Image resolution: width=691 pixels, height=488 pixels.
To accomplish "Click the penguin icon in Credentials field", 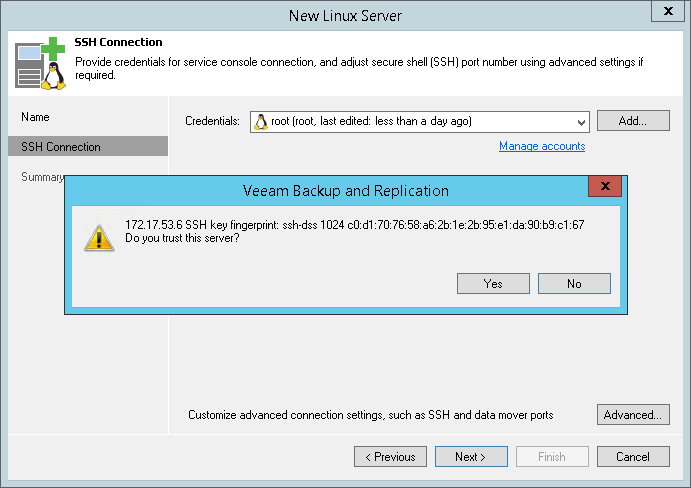I will [x=261, y=122].
